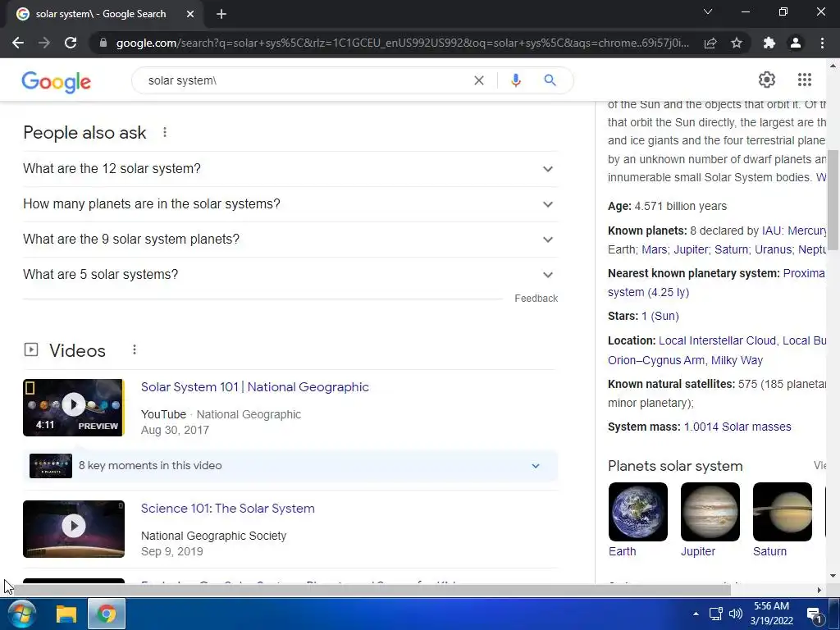Open the Chrome profile menu
Image resolution: width=840 pixels, height=630 pixels.
pos(796,43)
